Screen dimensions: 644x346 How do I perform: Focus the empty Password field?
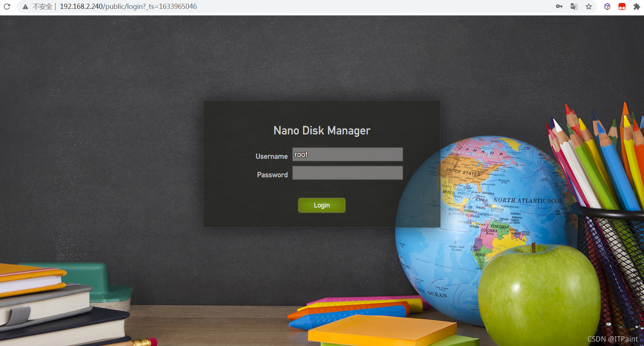coord(347,173)
